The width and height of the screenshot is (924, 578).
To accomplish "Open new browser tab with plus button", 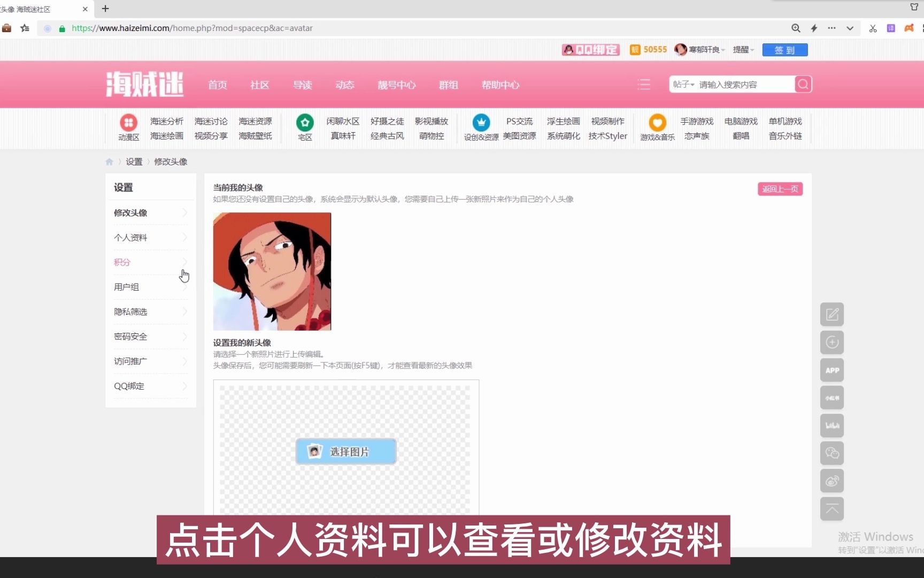I will [105, 9].
